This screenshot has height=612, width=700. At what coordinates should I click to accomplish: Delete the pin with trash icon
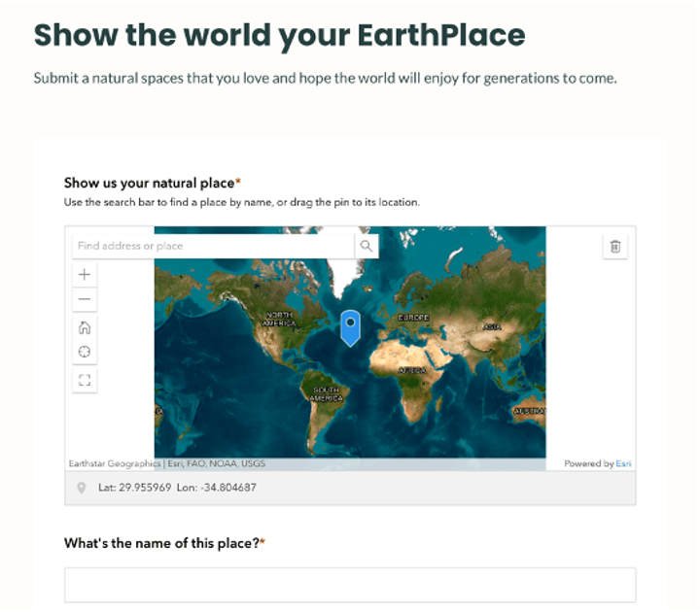(614, 247)
